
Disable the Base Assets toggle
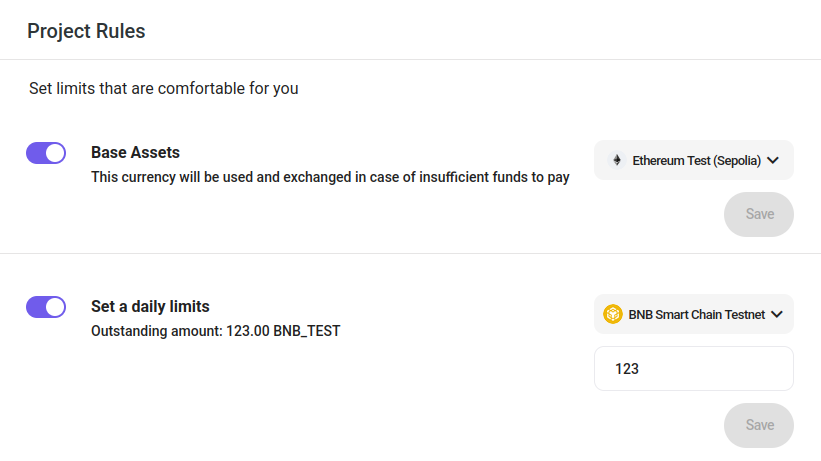tap(46, 152)
